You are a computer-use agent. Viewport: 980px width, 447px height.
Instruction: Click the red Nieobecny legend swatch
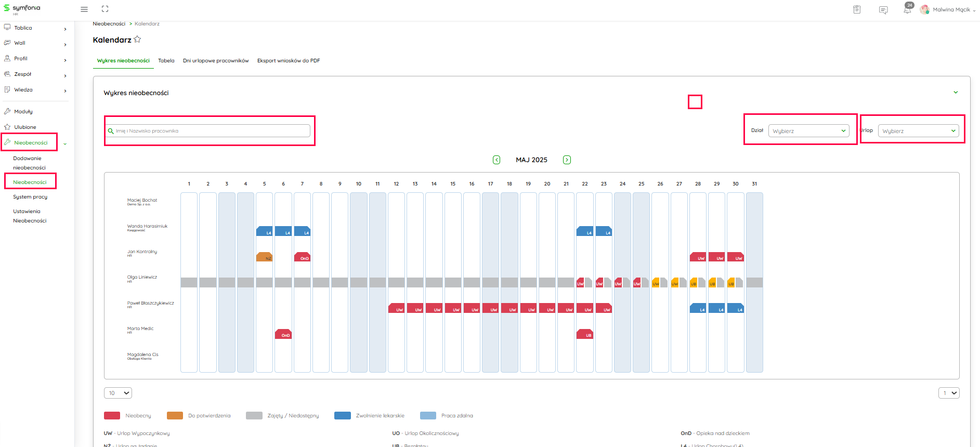point(112,416)
